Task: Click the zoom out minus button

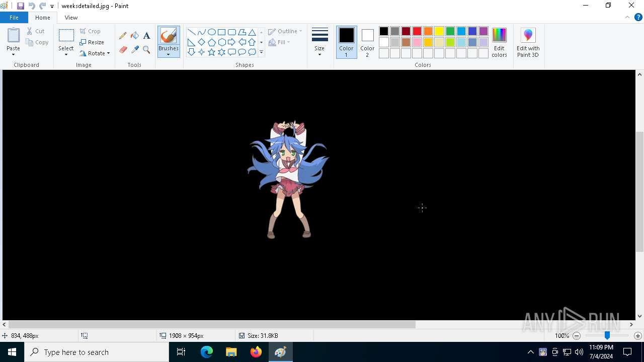Action: (577, 336)
